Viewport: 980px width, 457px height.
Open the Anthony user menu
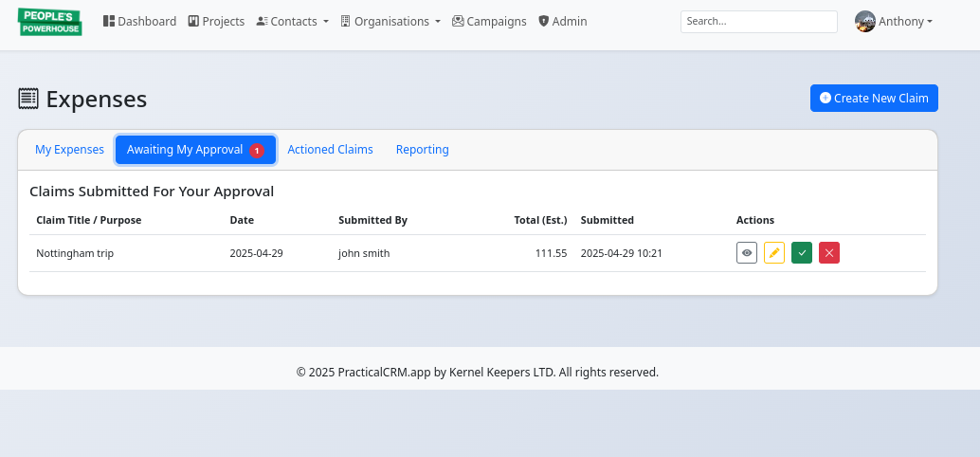894,21
